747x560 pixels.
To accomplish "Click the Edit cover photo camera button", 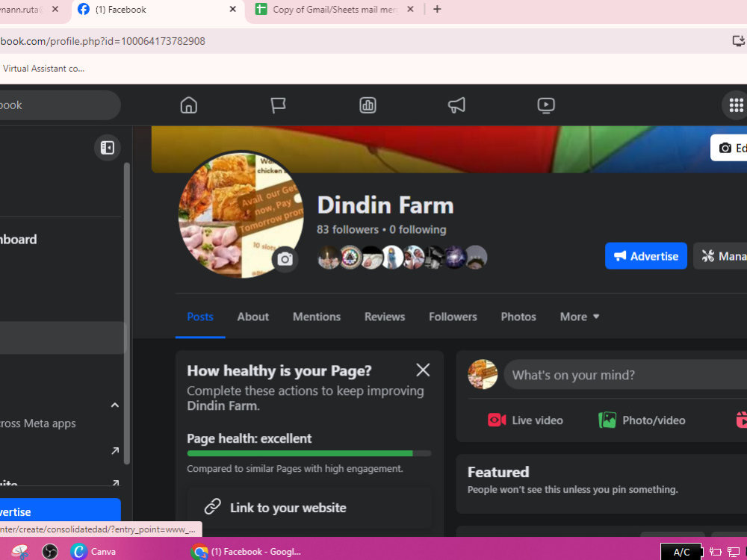I will pyautogui.click(x=729, y=148).
